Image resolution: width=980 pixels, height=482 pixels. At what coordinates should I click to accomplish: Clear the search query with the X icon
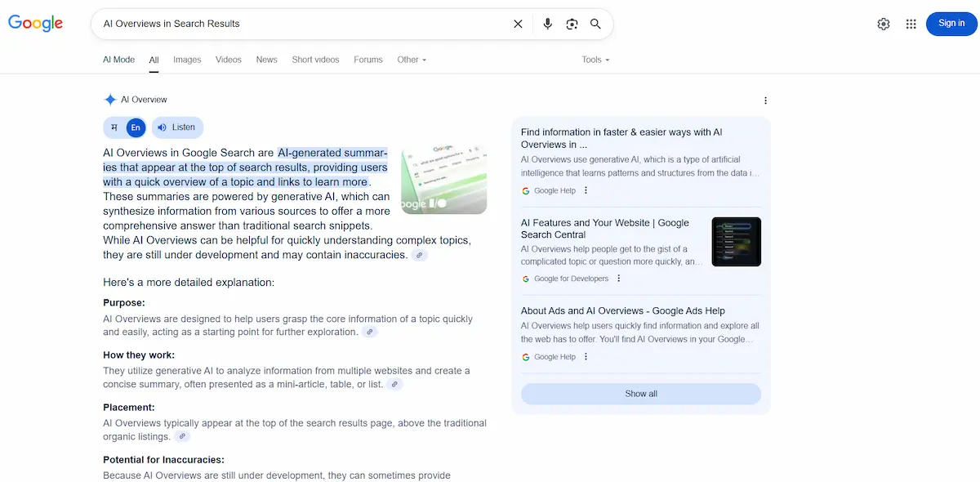pos(518,24)
